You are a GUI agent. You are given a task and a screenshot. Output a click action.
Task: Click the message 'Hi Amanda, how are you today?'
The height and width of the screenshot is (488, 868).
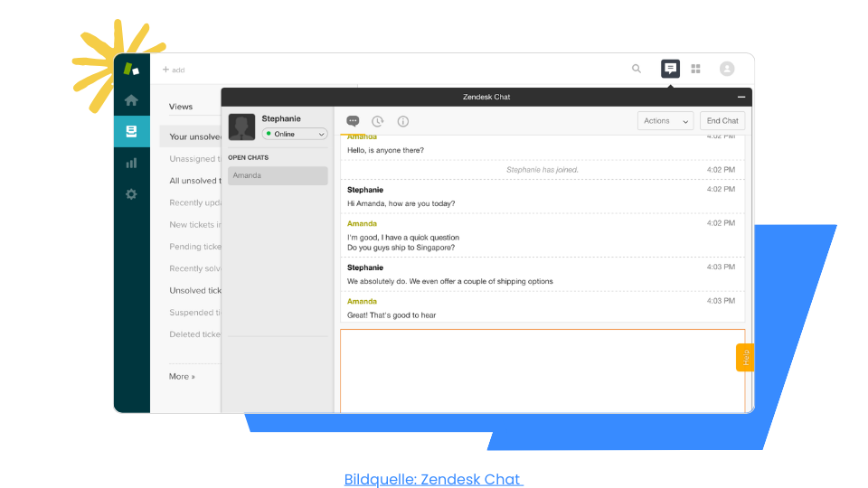coord(401,203)
